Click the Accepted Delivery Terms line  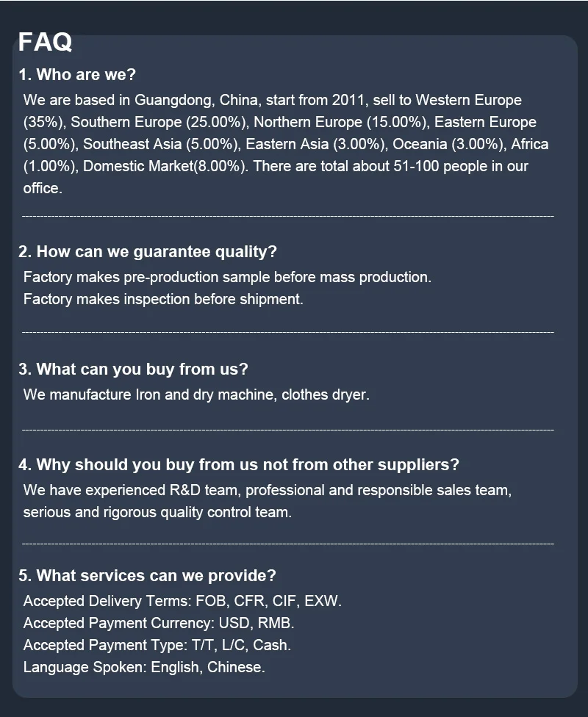pos(182,601)
